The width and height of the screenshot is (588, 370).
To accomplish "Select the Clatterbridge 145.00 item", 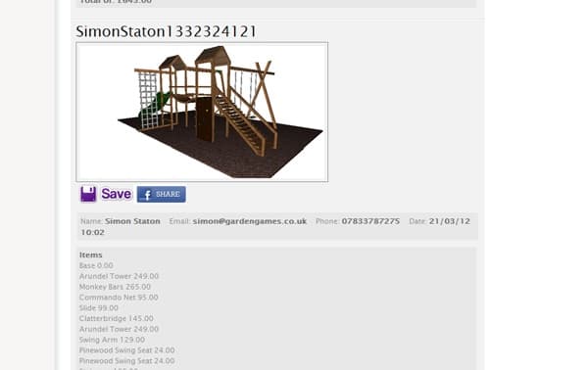I will [x=117, y=318].
